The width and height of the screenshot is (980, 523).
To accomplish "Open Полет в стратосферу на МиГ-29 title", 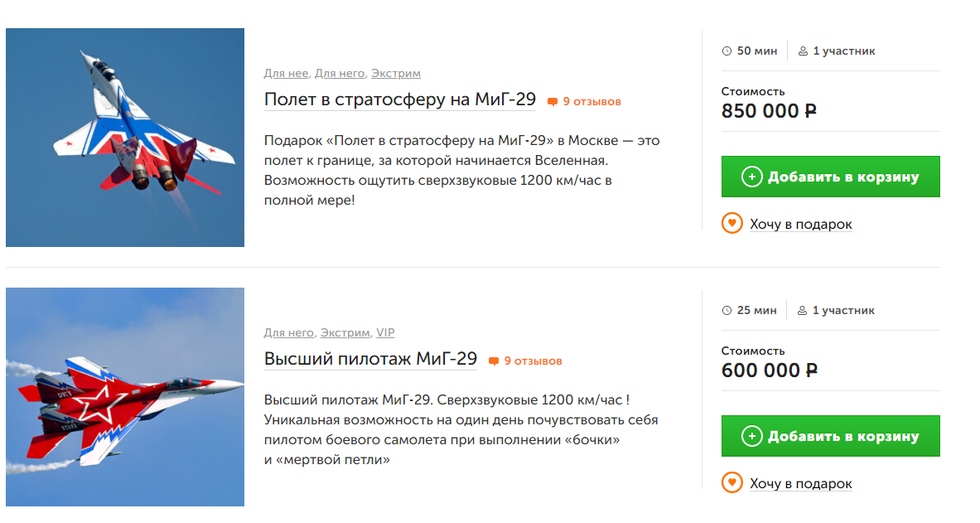I will (400, 99).
